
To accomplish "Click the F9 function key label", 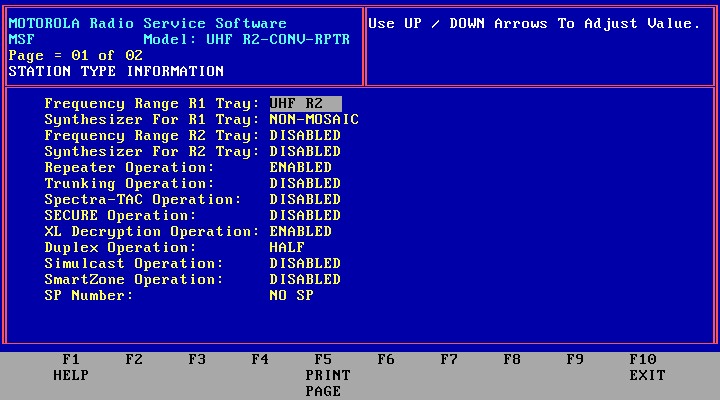I will pyautogui.click(x=575, y=359).
